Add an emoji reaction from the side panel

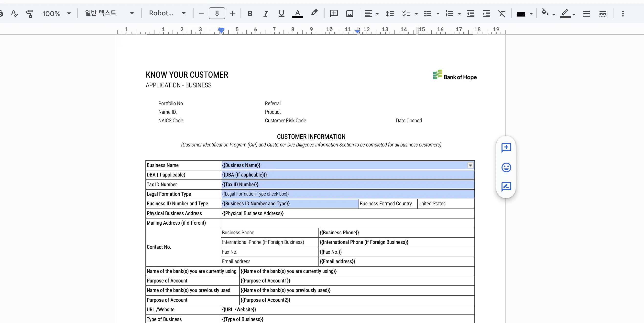coord(506,167)
